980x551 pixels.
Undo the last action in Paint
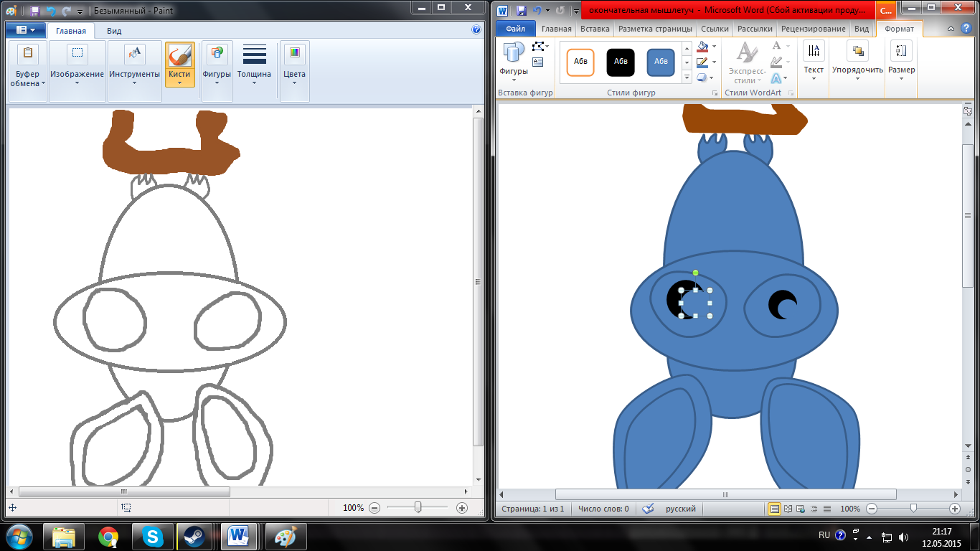[51, 11]
